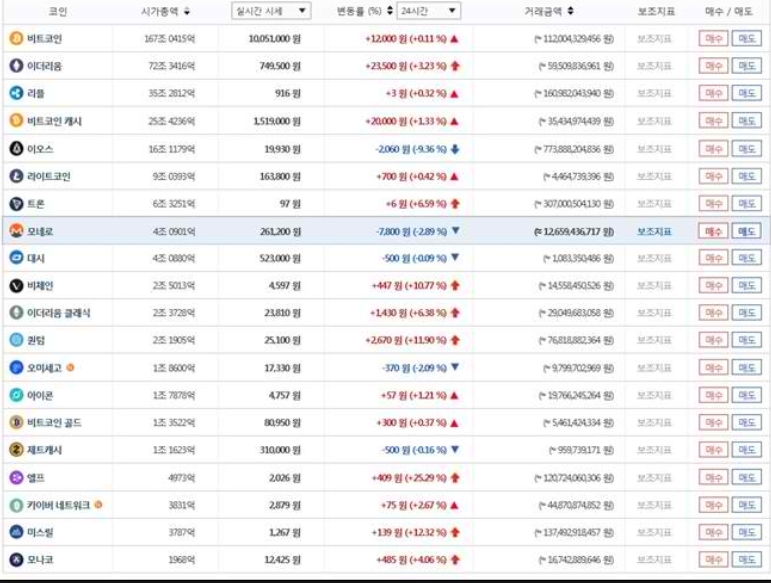Click the Bitcoin Cash coin icon
Screen dimensions: 771x583
pyautogui.click(x=16, y=120)
